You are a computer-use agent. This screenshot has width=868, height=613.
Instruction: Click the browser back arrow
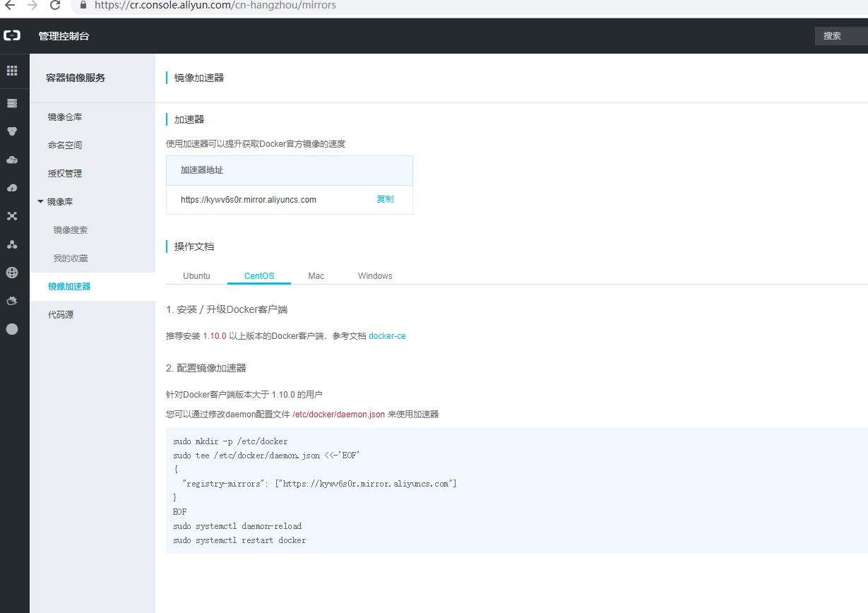click(10, 5)
